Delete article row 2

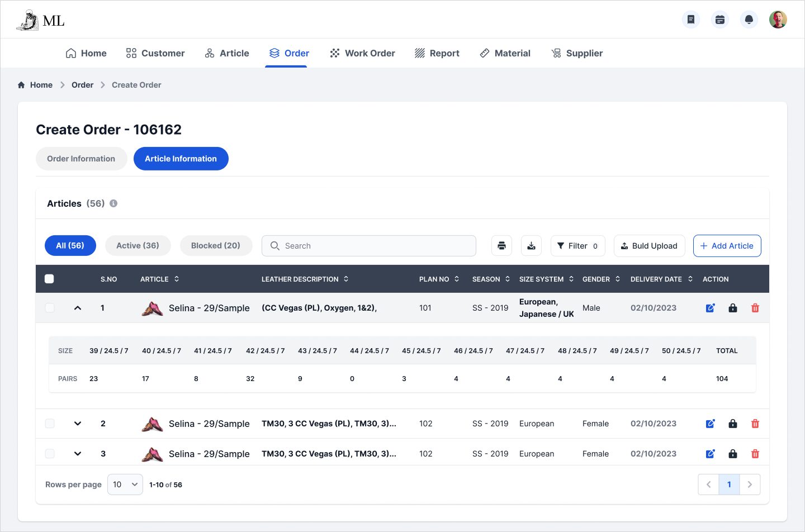pos(755,424)
